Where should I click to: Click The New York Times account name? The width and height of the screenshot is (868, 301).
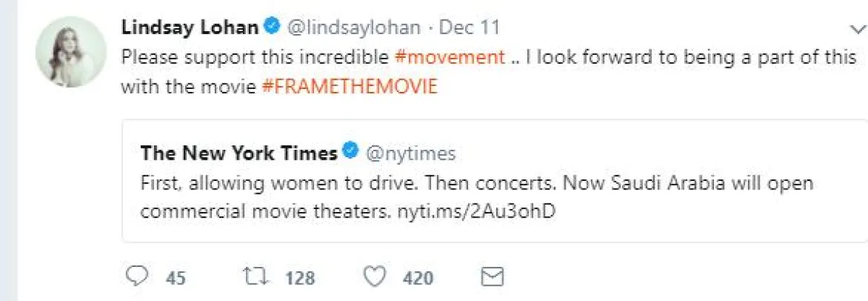coord(239,153)
